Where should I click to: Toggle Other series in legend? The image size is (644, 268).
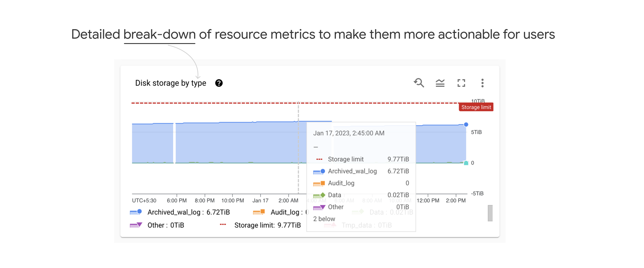157,225
